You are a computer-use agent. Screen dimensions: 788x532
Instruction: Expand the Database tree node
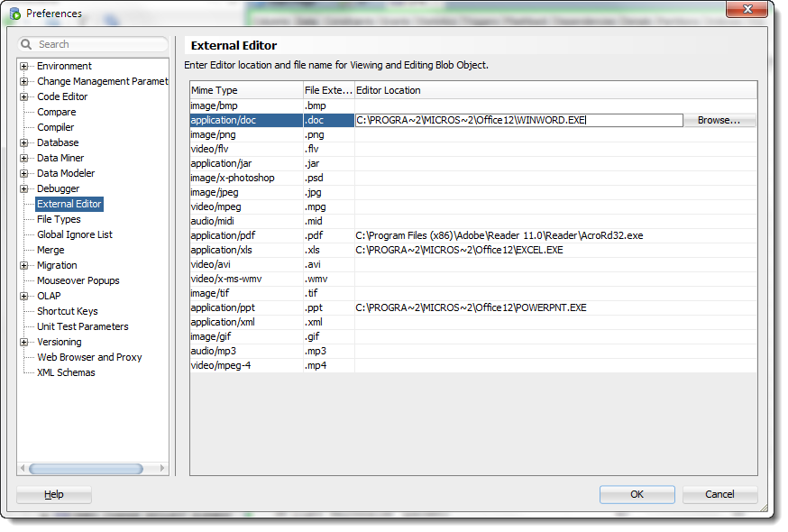(x=23, y=142)
